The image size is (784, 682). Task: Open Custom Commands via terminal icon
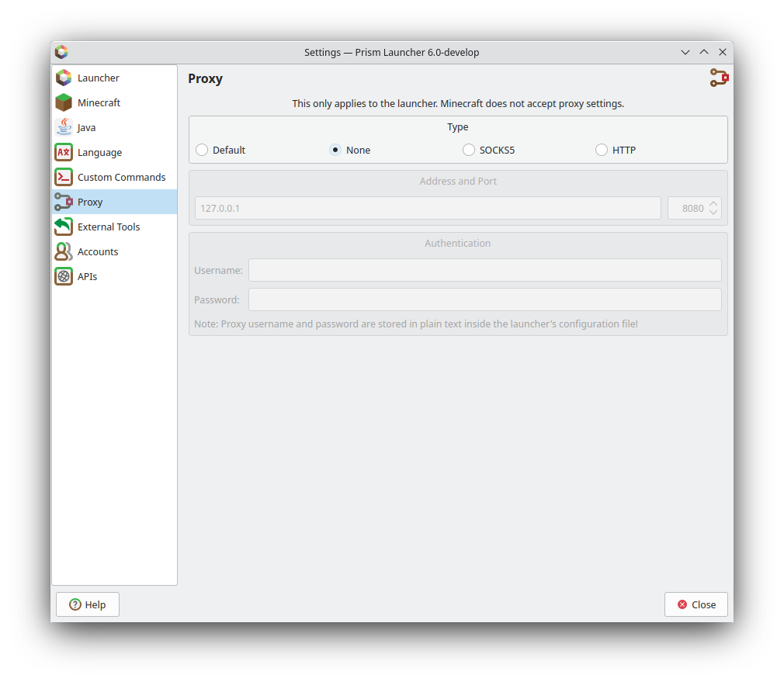tap(64, 177)
